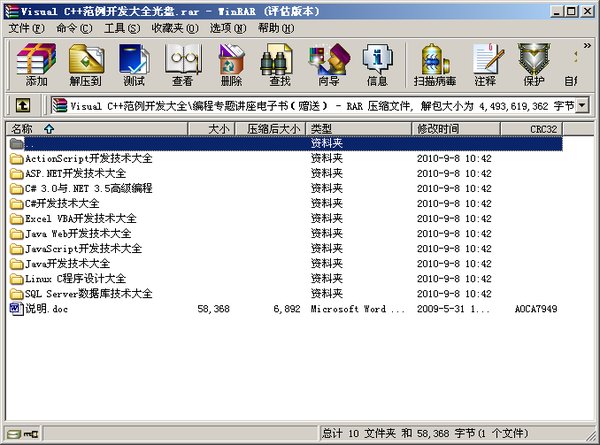Open the 选项(N) menu
The width and height of the screenshot is (600, 445).
[x=228, y=28]
